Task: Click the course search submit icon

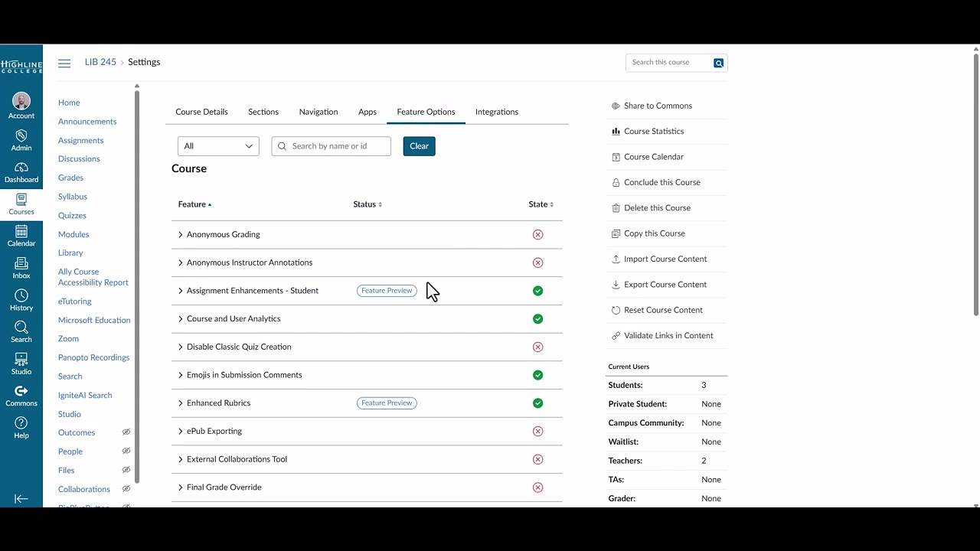Action: pos(718,63)
